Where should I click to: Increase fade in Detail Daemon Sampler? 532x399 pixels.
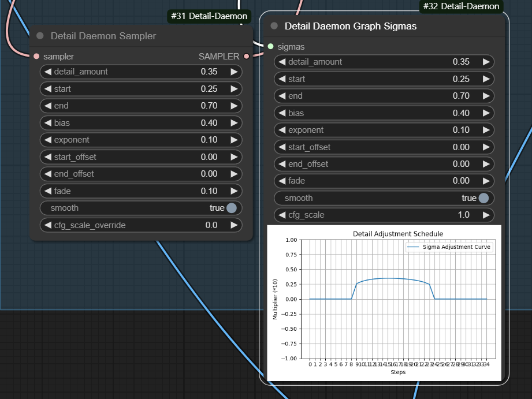tap(234, 191)
